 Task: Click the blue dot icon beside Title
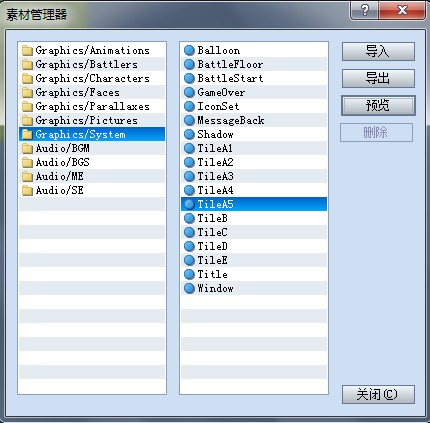[189, 274]
